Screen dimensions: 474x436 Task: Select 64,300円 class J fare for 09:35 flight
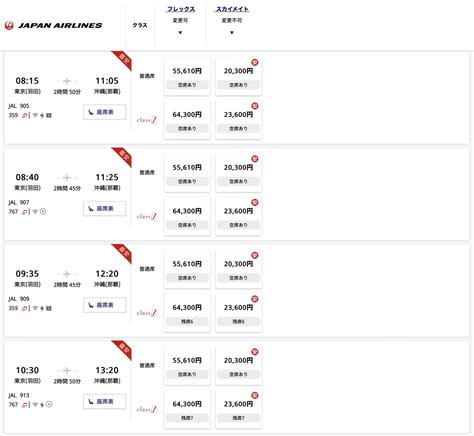coord(187,313)
